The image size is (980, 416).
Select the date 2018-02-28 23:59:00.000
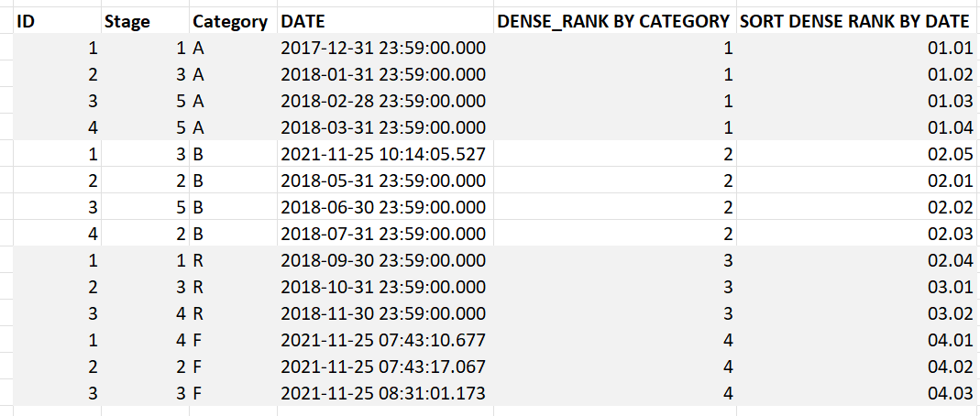(385, 101)
